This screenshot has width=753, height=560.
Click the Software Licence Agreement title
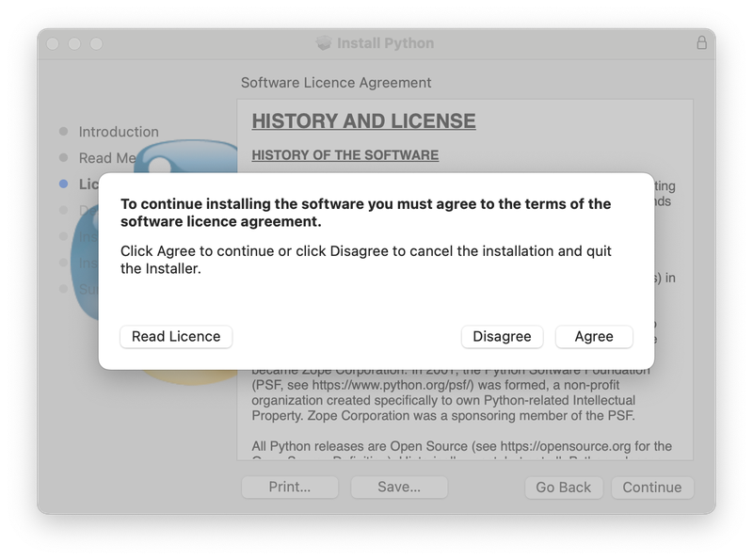[336, 83]
